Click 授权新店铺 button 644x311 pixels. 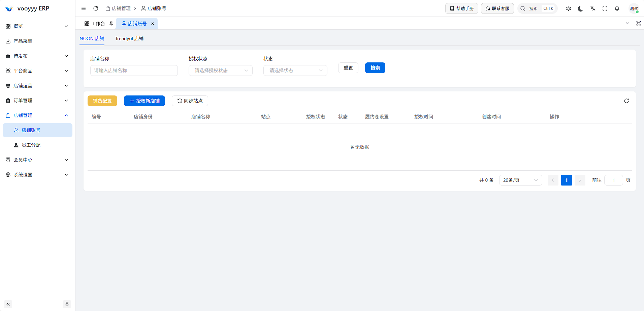tap(144, 101)
